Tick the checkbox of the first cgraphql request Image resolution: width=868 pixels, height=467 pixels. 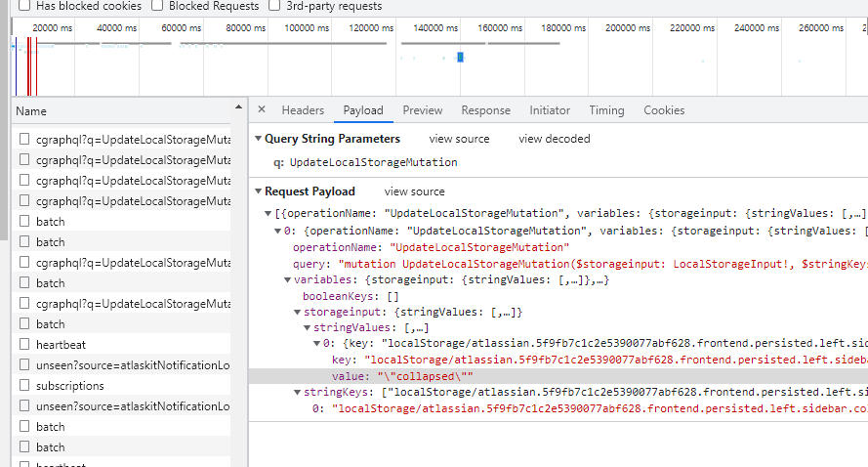(x=24, y=139)
